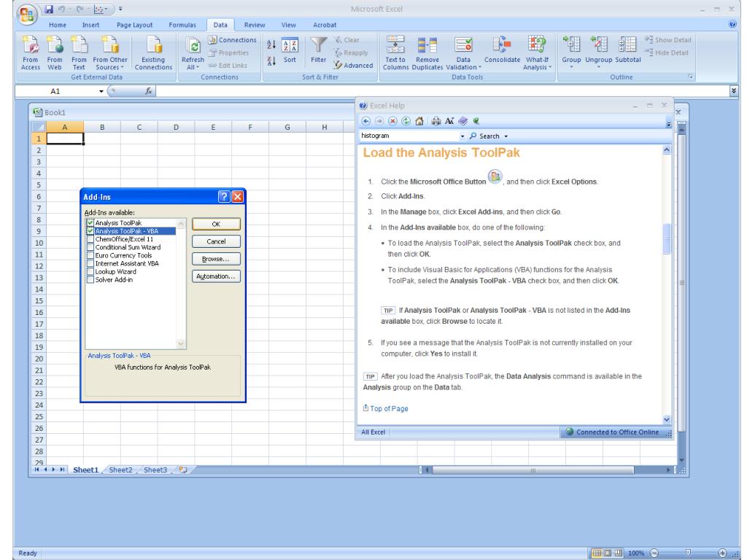This screenshot has width=747, height=560.
Task: Open the Home ribbon tab
Action: pos(58,25)
